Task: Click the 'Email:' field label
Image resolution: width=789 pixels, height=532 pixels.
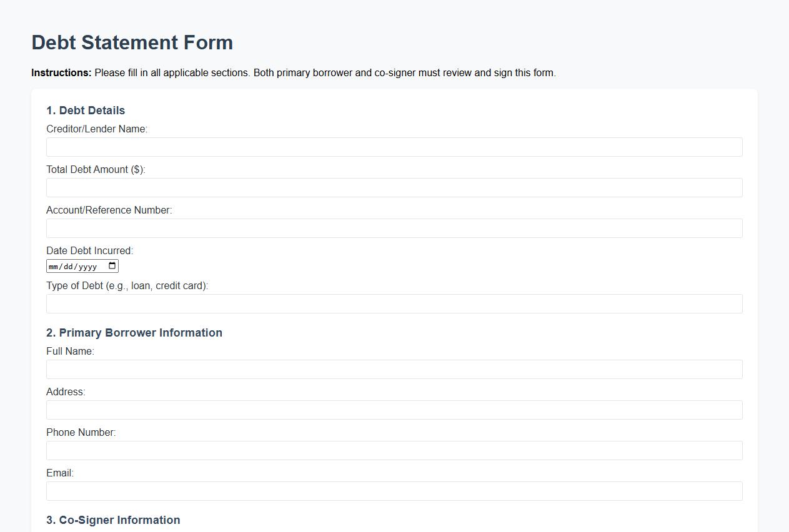Action: [59, 473]
